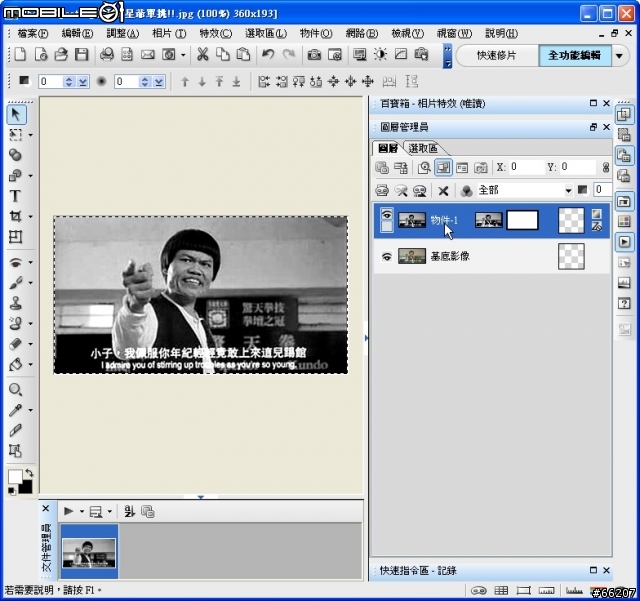This screenshot has height=601, width=640.
Task: Open the 調整(A) menu
Action: click(122, 33)
